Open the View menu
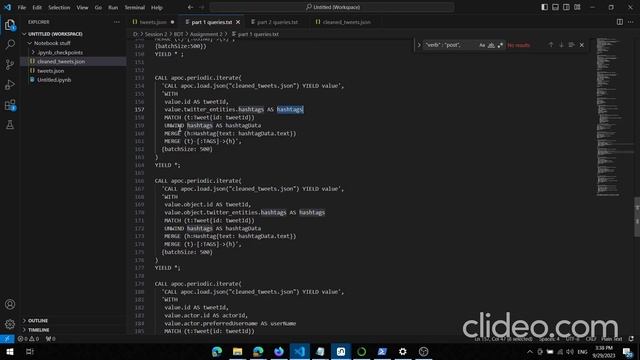 click(x=82, y=7)
